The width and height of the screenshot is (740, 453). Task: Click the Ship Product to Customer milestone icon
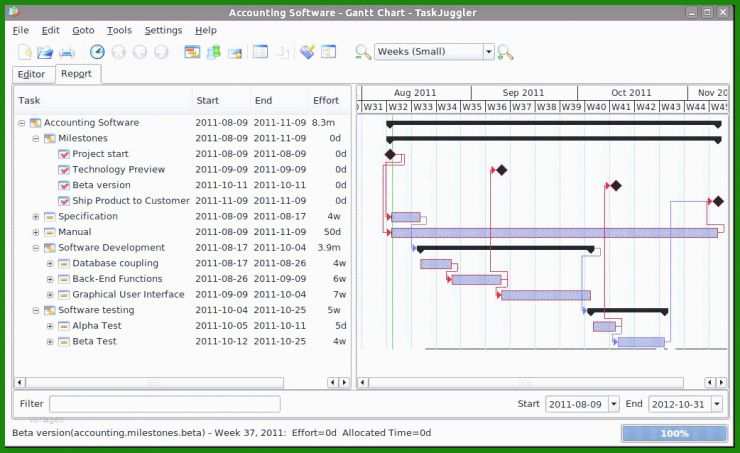pyautogui.click(x=64, y=201)
